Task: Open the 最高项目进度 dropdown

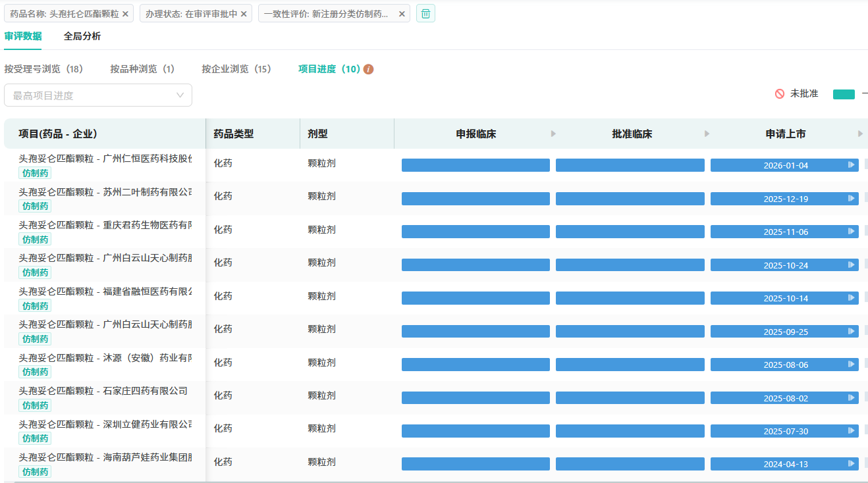Action: point(98,95)
